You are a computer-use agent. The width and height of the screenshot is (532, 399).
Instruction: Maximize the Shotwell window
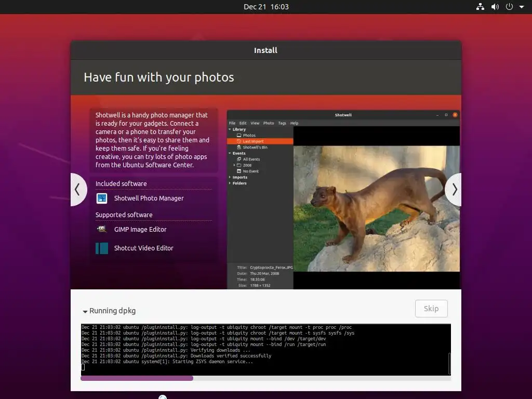point(446,115)
